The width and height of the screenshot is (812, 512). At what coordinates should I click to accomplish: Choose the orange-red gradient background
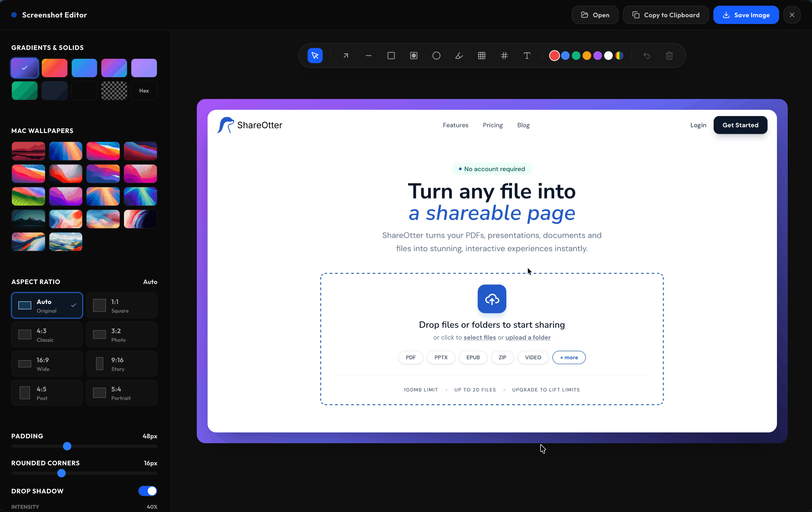click(55, 68)
